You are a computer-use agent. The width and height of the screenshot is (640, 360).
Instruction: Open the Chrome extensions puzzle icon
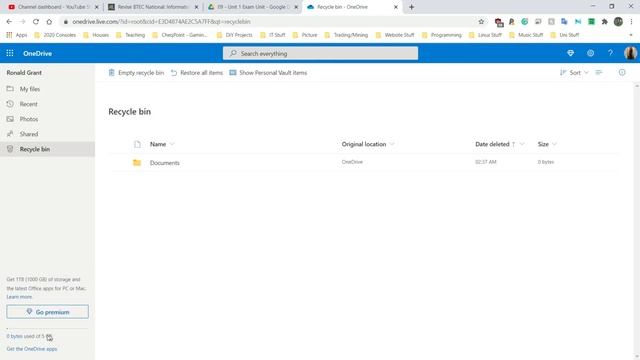click(x=604, y=22)
